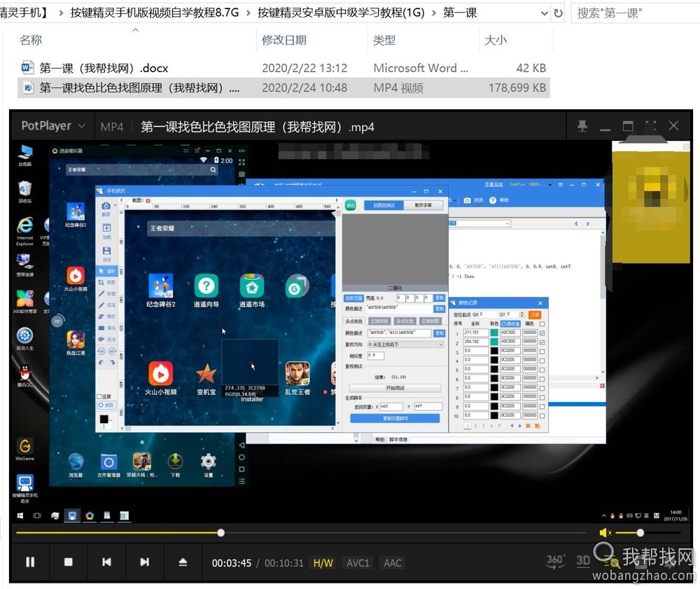Click the H/W decoding indicator

pos(323,563)
